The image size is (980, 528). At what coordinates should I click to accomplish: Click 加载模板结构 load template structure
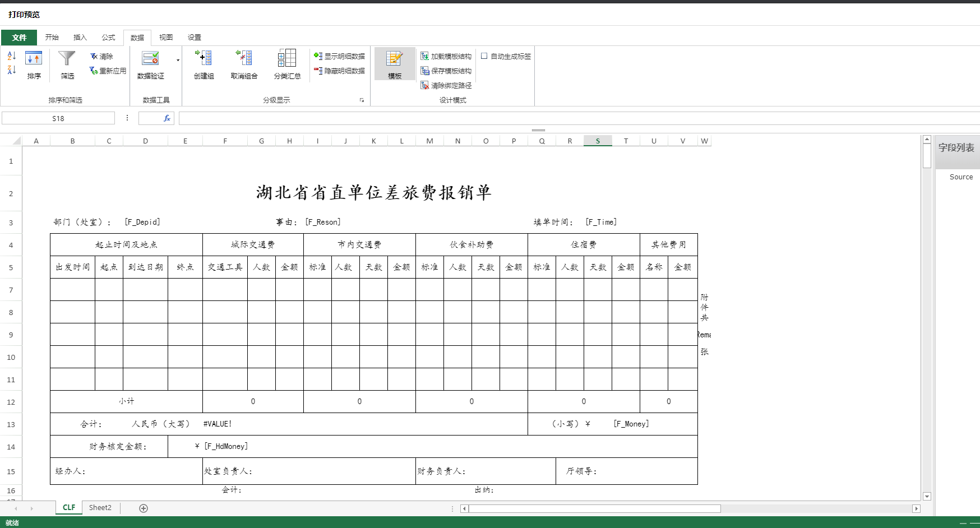coord(446,57)
